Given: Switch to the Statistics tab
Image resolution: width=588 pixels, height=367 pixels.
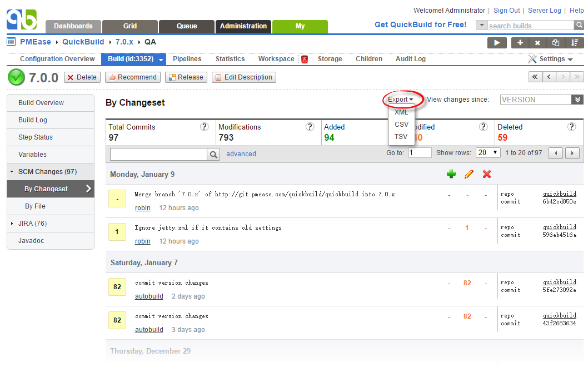Looking at the screenshot, I should pos(230,59).
